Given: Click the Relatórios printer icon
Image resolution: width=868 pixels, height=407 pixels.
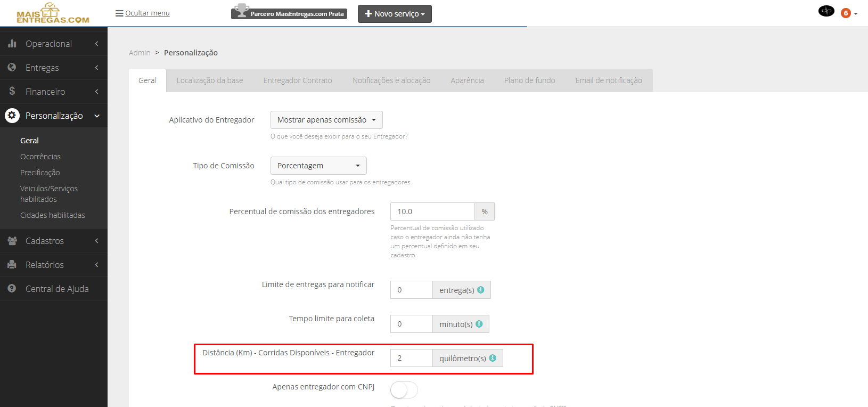Looking at the screenshot, I should (x=12, y=265).
